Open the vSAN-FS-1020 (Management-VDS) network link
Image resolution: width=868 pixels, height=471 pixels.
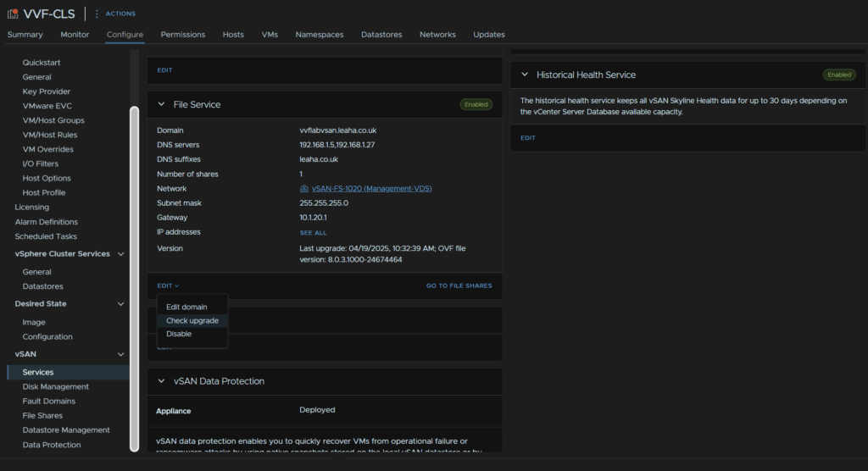click(x=371, y=189)
